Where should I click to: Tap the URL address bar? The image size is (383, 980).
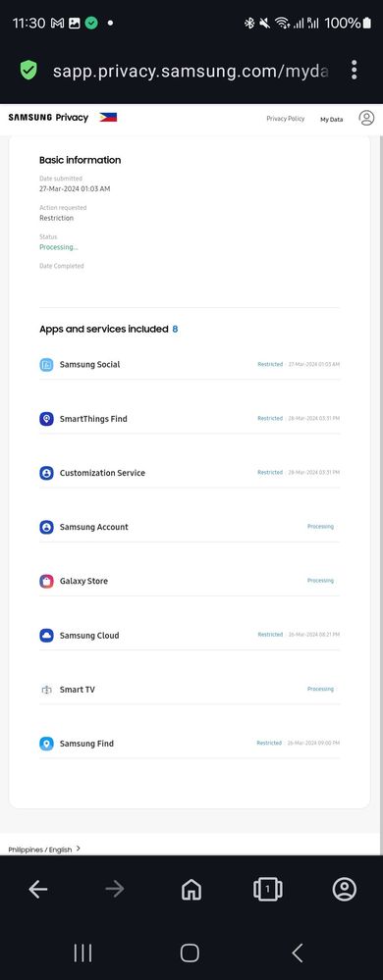(191, 71)
